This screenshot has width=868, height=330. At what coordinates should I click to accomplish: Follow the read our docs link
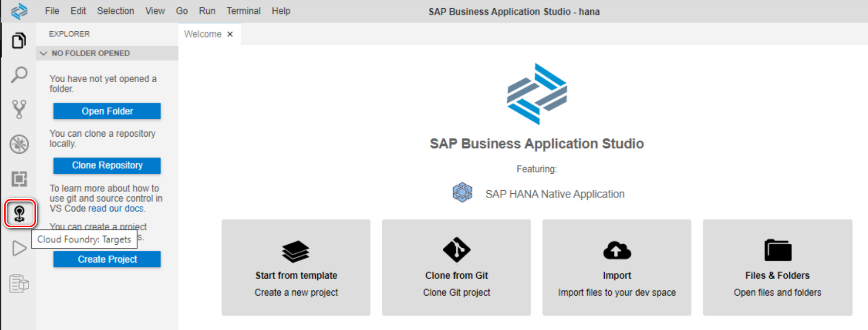pyautogui.click(x=116, y=208)
